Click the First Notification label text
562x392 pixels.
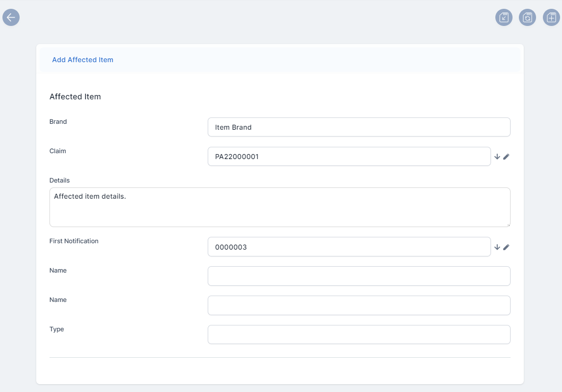(x=74, y=241)
